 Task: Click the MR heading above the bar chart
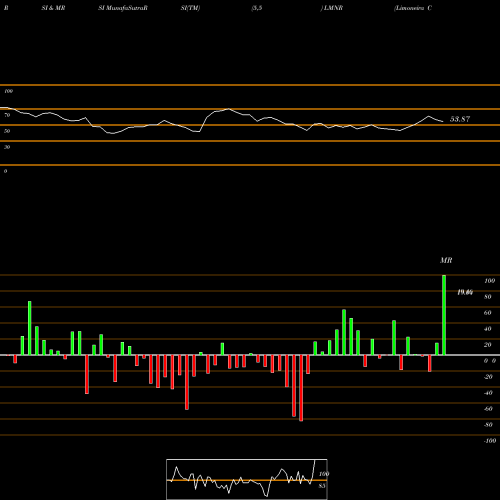point(446,260)
